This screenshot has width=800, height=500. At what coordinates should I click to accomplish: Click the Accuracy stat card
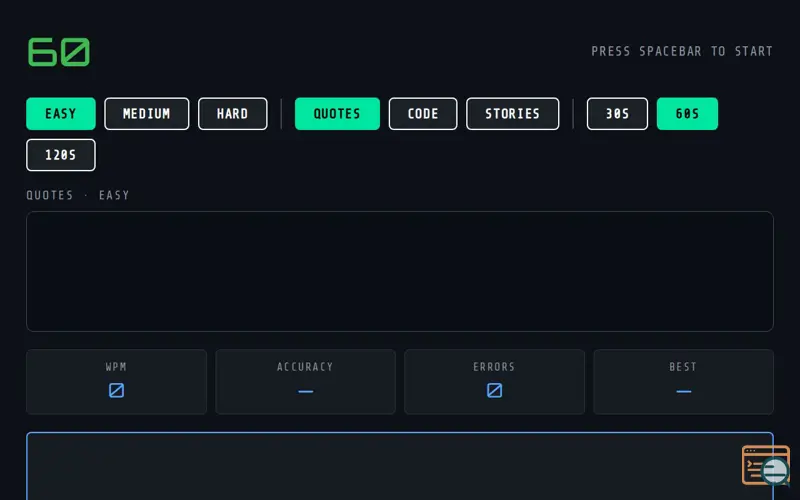click(305, 382)
